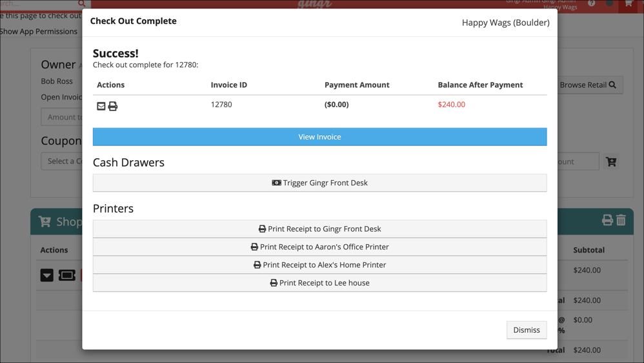Click the Invoice ID column header
644x363 pixels.
pyautogui.click(x=229, y=85)
